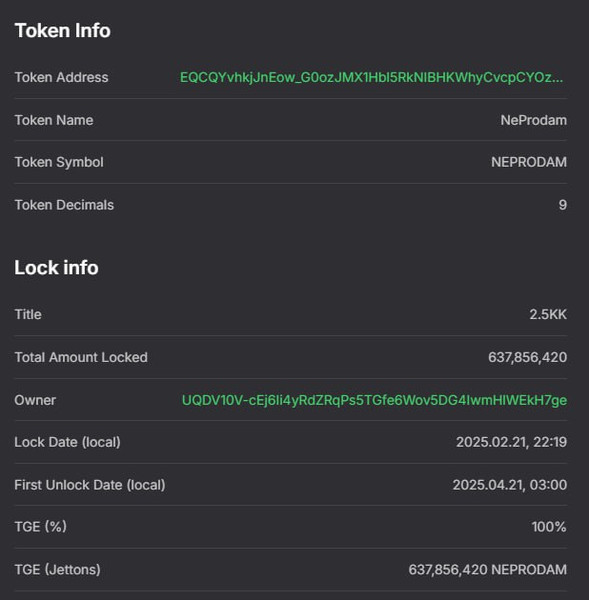Select the Token Info heading
The image size is (589, 600).
click(62, 31)
